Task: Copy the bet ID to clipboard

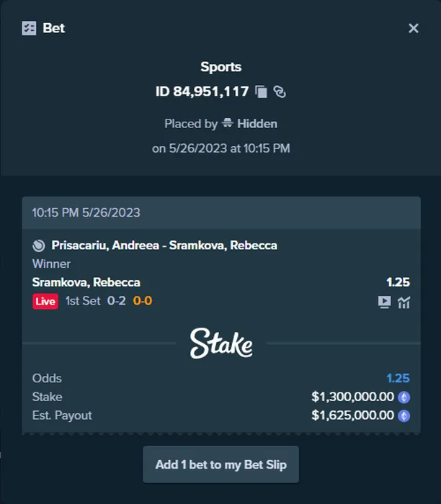Action: tap(262, 91)
